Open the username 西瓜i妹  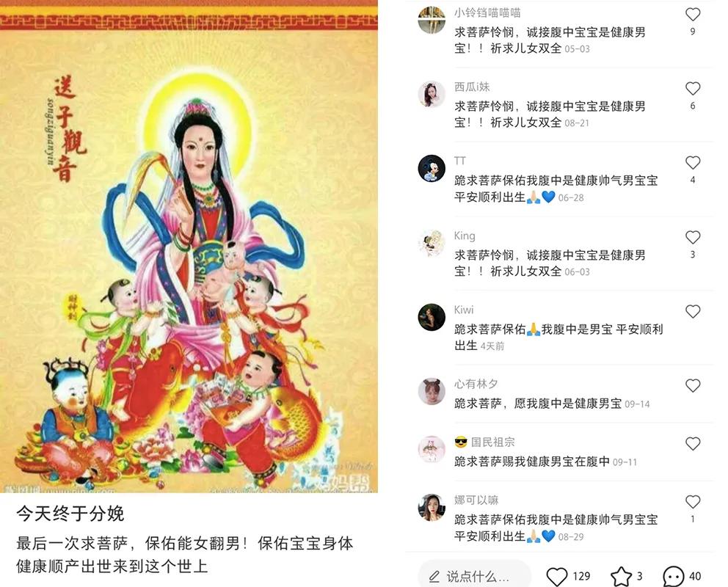point(472,87)
